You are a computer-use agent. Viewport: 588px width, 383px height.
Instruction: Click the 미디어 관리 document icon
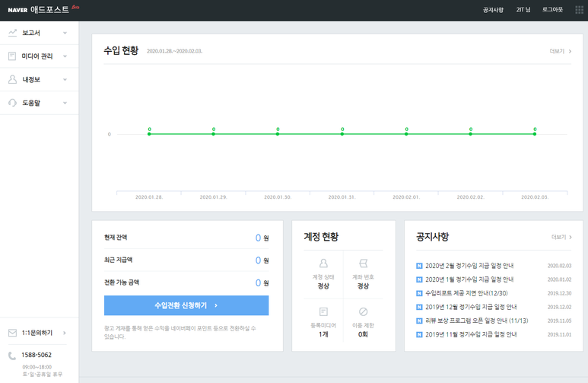[x=12, y=56]
